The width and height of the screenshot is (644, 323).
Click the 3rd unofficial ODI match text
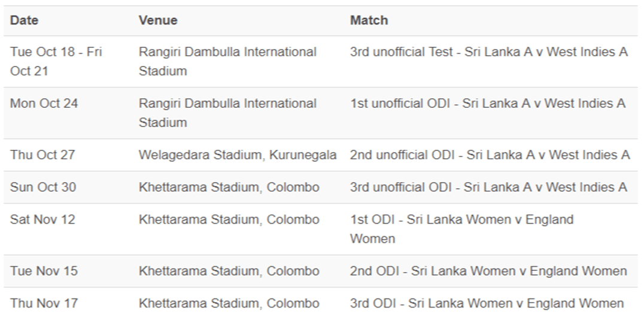click(488, 187)
